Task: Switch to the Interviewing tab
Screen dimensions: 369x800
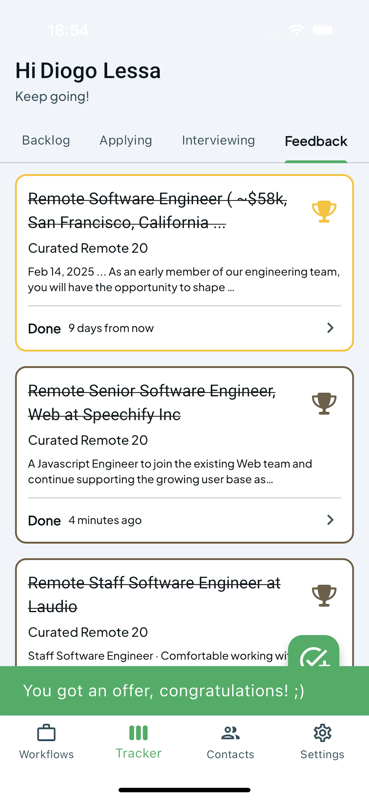Action: (218, 140)
